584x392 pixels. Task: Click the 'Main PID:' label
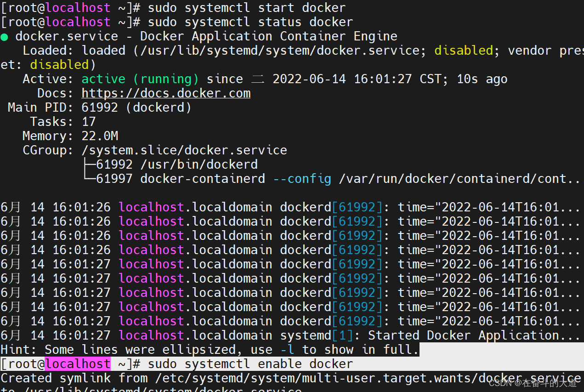point(41,108)
